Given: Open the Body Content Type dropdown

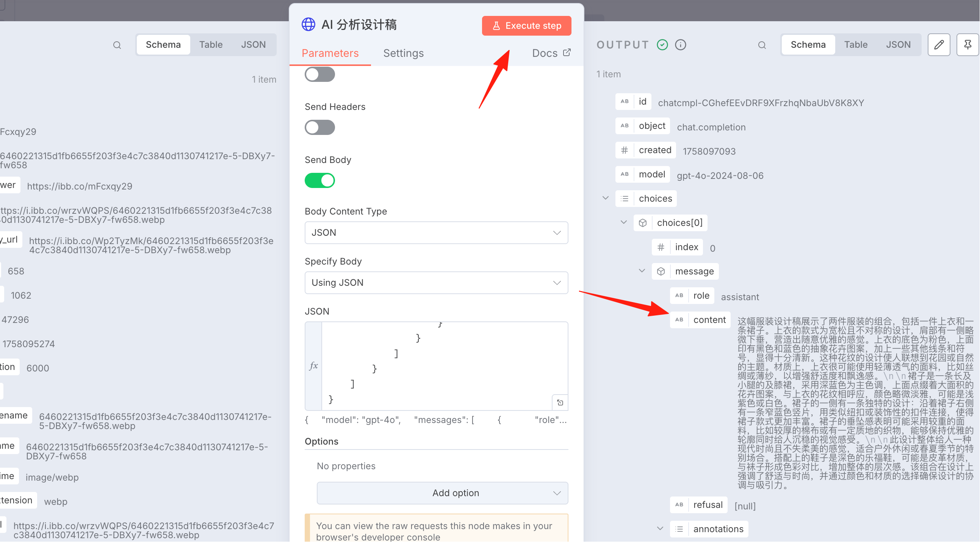Looking at the screenshot, I should [x=436, y=233].
